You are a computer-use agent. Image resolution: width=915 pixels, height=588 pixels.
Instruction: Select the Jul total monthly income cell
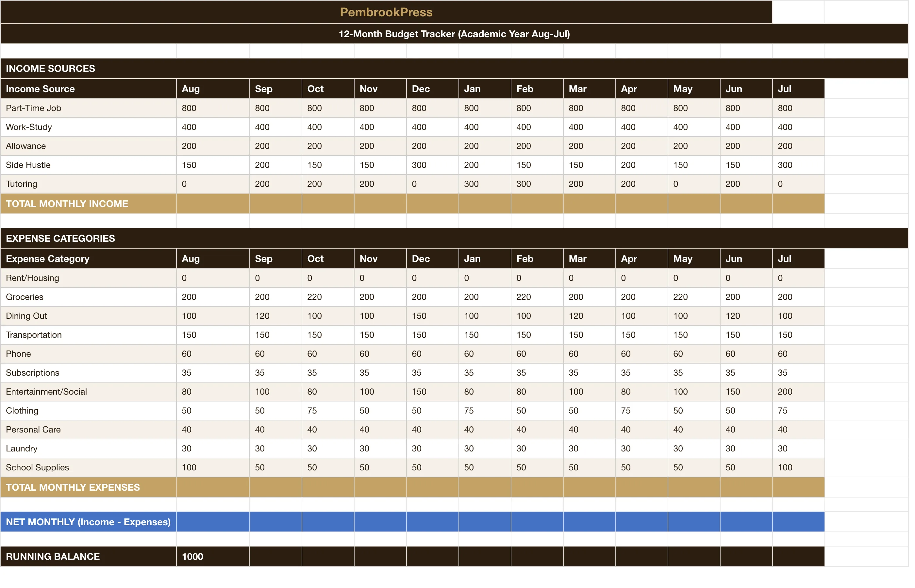click(x=798, y=204)
